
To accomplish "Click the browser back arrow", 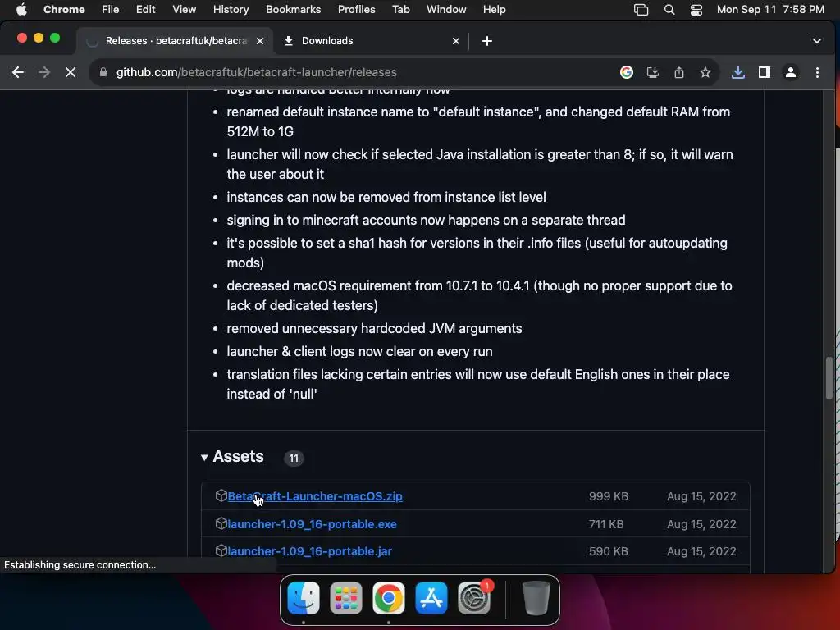I will pos(18,72).
